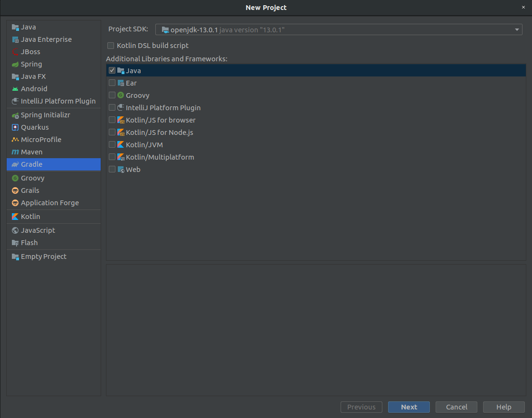Click the Web framework icon

tap(121, 169)
